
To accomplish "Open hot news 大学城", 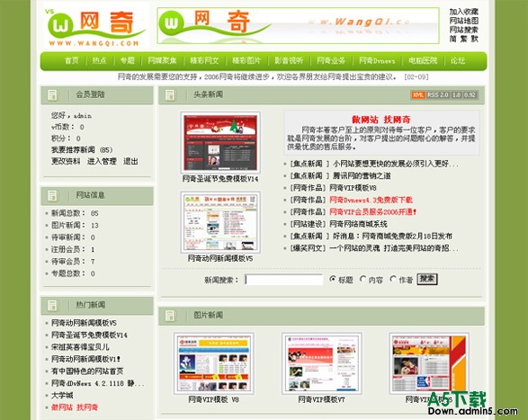I will coord(62,396).
